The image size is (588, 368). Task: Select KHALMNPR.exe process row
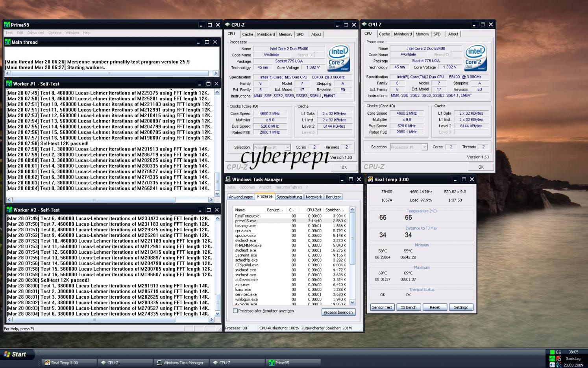(x=291, y=245)
